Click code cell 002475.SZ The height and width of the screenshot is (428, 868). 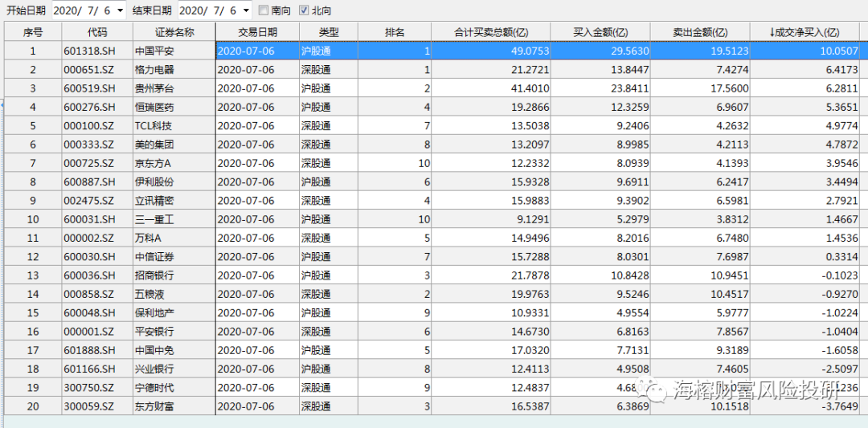pos(97,201)
